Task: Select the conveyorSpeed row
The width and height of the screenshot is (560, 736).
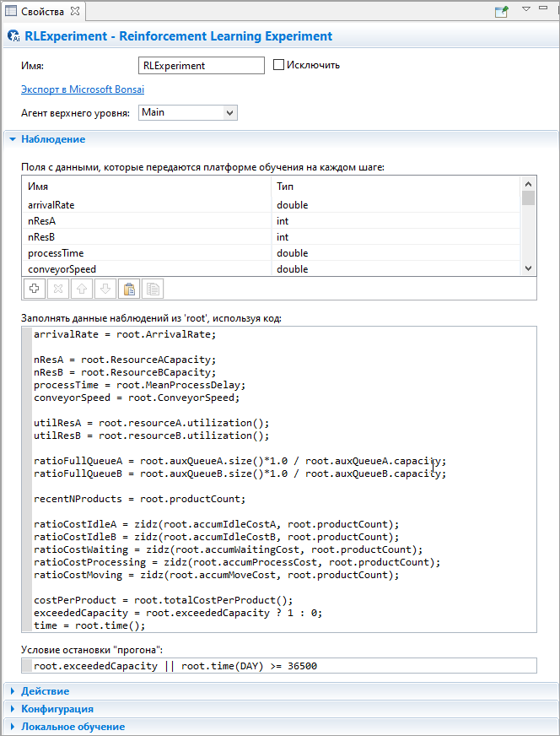Action: click(x=271, y=268)
